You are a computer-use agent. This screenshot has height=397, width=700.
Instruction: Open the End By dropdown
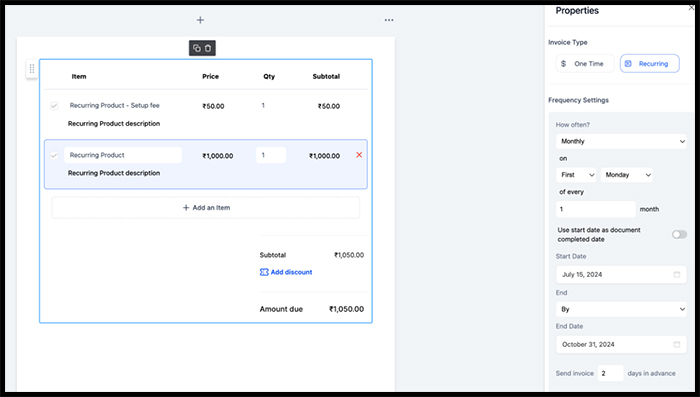621,309
